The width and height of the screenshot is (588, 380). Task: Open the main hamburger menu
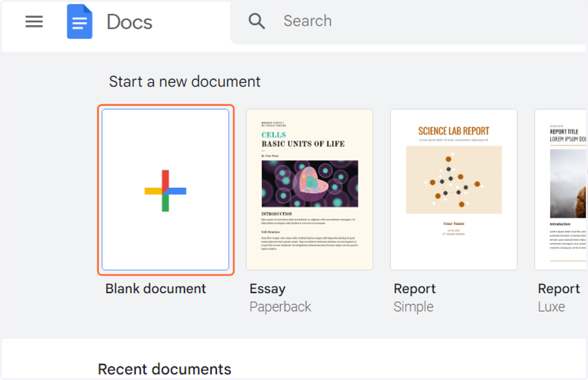34,22
